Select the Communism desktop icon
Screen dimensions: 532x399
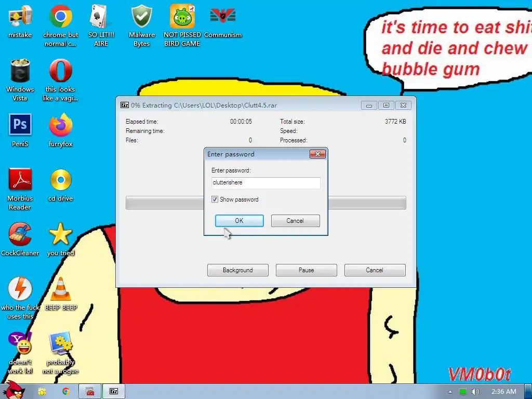pos(223,21)
